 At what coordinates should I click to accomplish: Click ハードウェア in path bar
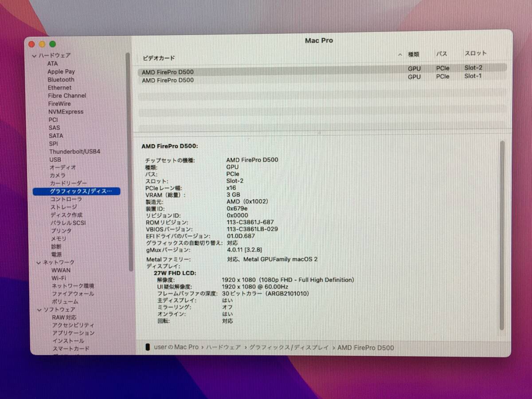click(224, 348)
